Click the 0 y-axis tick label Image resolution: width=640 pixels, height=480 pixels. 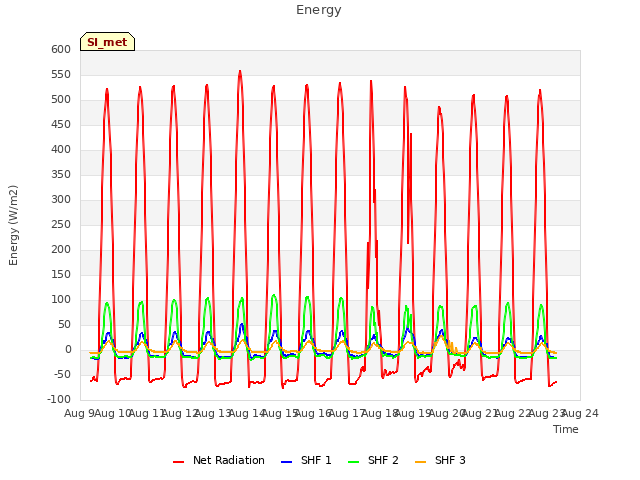point(68,350)
